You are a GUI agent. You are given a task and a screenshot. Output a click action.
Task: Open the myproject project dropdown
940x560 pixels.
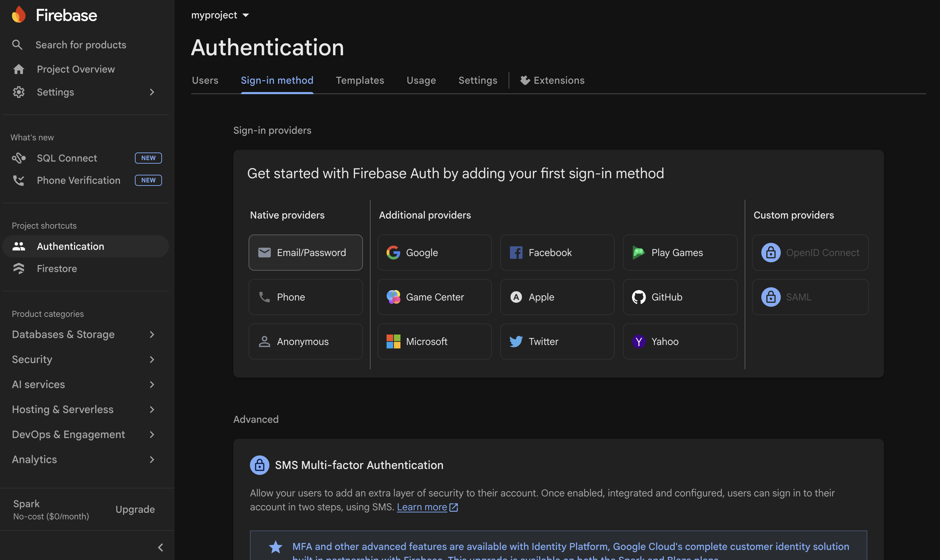[x=220, y=15]
